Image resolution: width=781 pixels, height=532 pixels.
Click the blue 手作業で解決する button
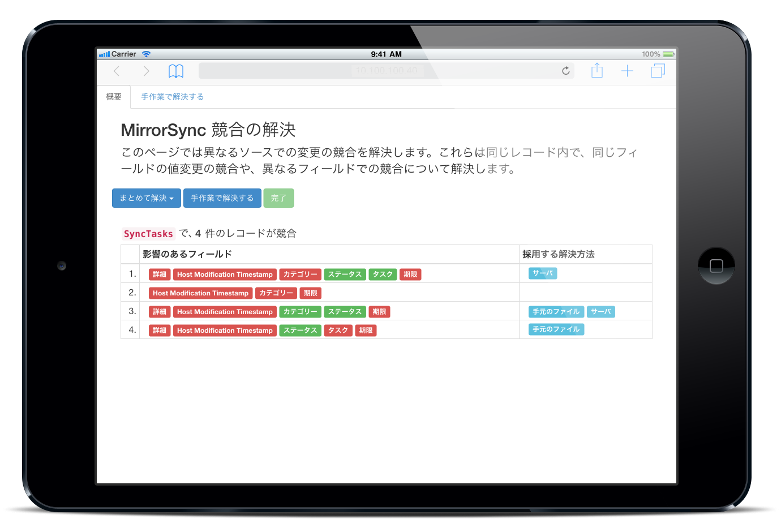click(x=222, y=198)
